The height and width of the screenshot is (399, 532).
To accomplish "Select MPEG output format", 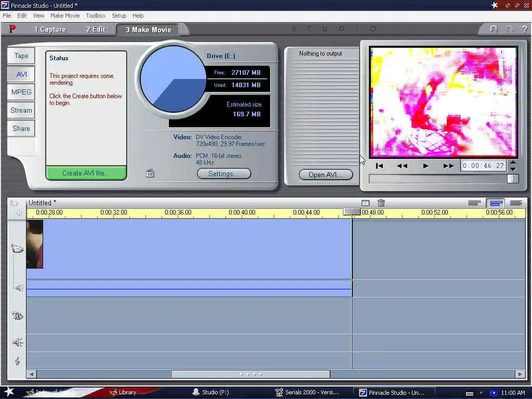I will 21,92.
